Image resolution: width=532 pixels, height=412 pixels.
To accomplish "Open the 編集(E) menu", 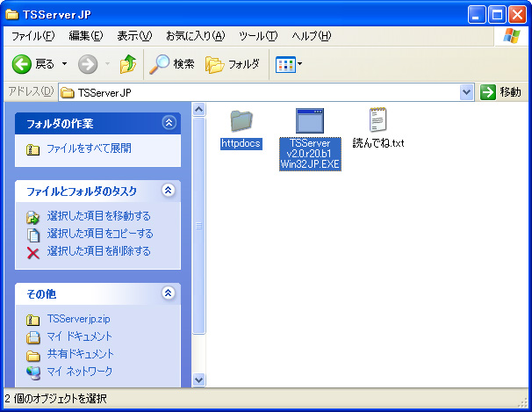I will coord(85,36).
